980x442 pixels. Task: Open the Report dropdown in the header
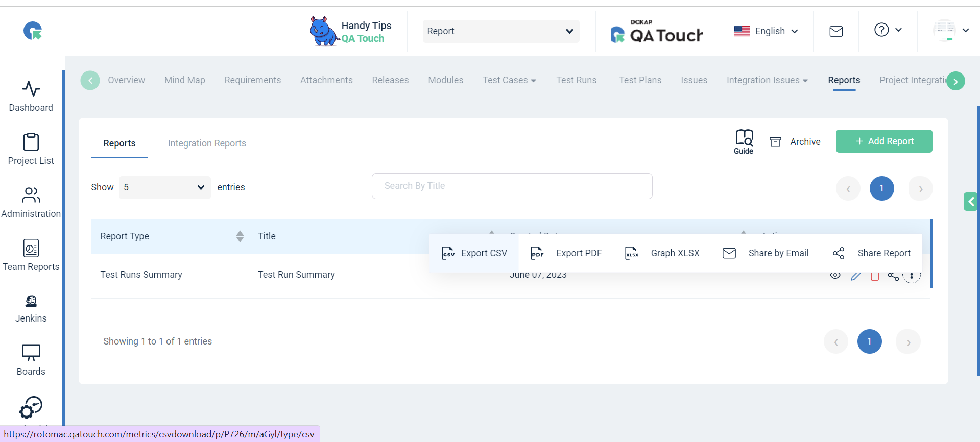tap(501, 31)
